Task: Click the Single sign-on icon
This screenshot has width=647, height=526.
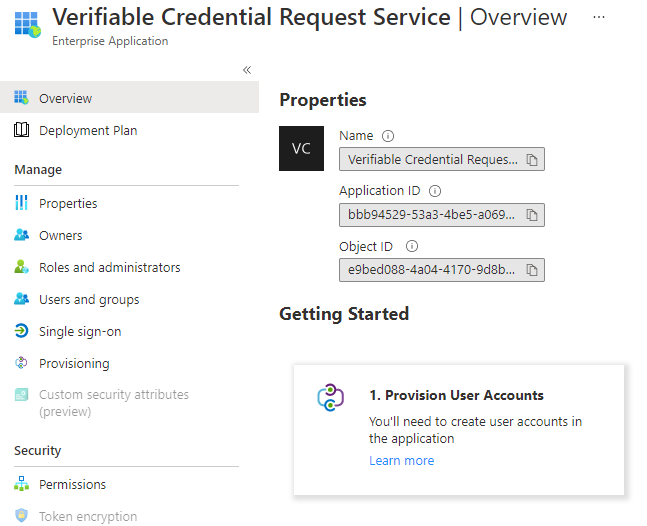Action: 22,331
